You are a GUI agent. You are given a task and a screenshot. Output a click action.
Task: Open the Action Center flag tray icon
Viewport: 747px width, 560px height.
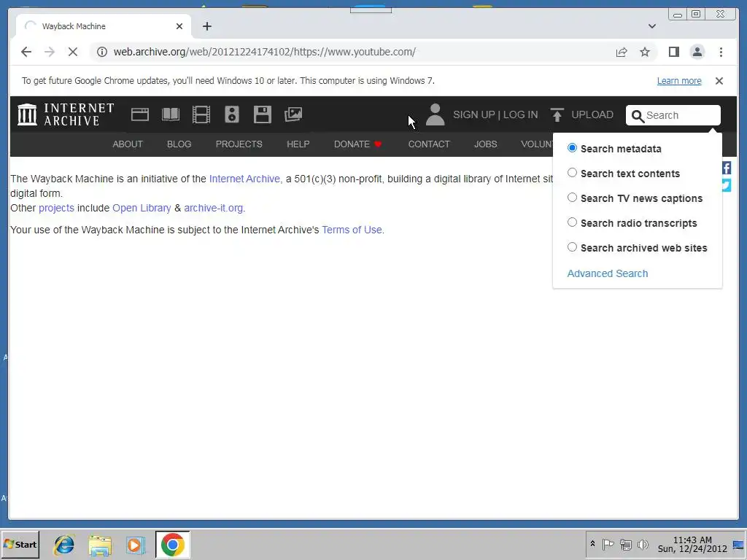[608, 544]
